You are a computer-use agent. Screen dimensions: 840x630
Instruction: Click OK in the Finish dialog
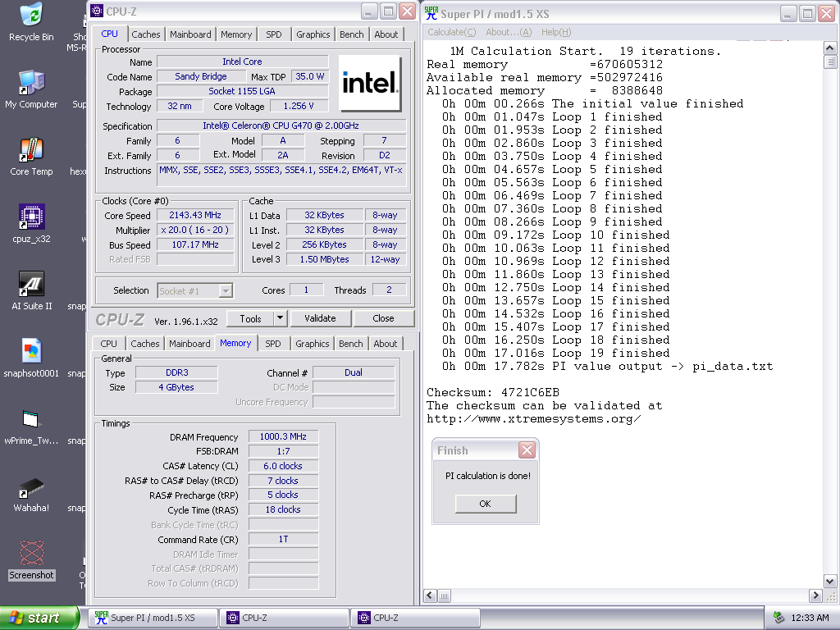click(486, 504)
